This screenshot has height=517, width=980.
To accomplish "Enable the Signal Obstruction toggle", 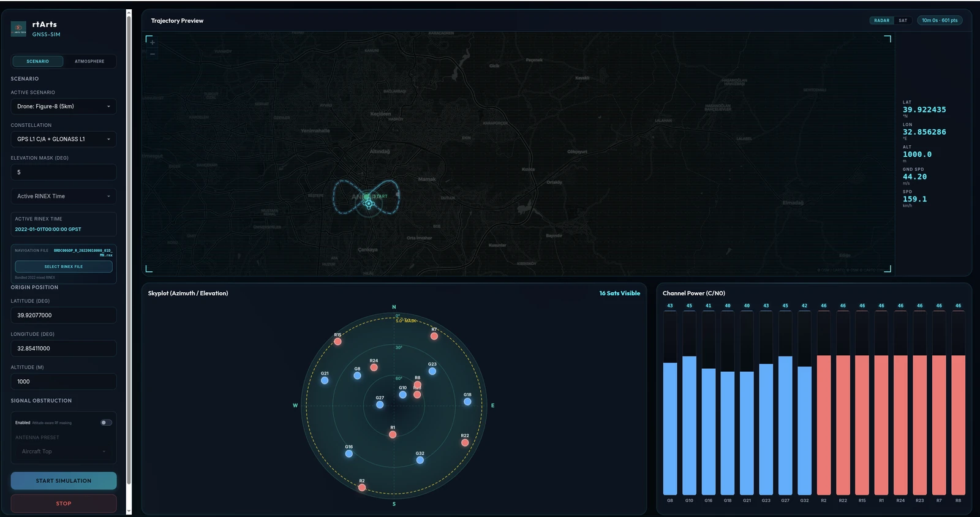I will click(106, 423).
